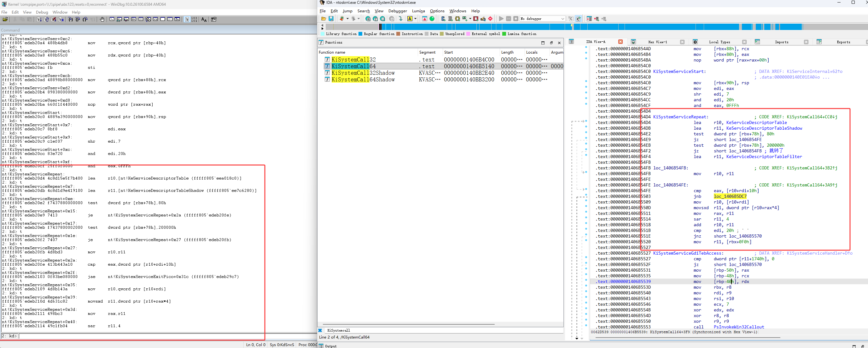Click IDA open file folder icon
The width and height of the screenshot is (868, 348).
[x=324, y=19]
